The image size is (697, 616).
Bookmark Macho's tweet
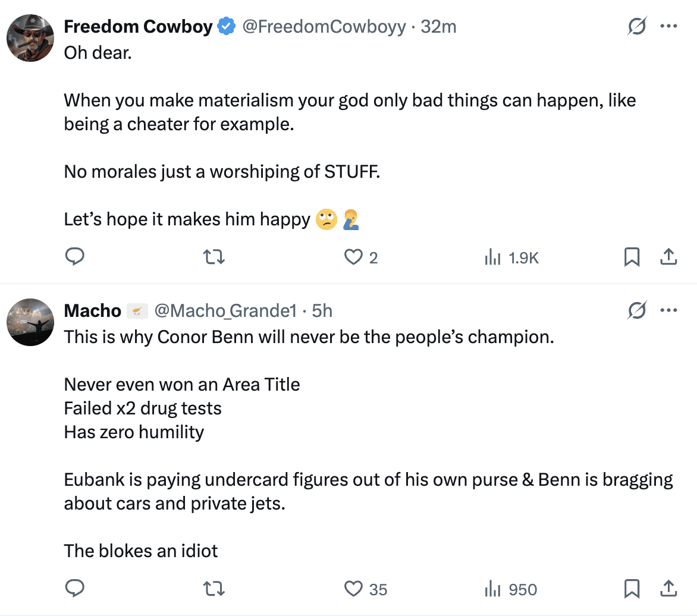pyautogui.click(x=632, y=589)
